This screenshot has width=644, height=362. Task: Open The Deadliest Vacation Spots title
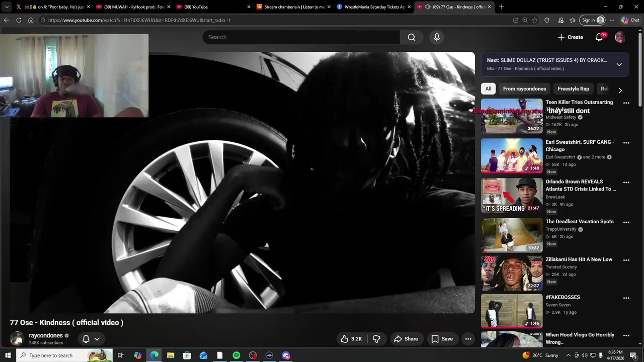(x=580, y=222)
